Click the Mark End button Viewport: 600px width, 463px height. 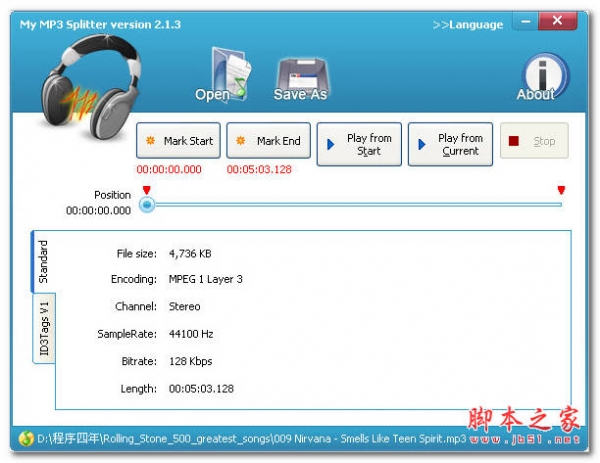click(268, 140)
